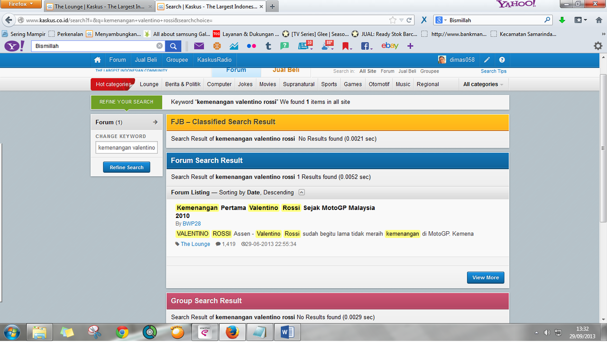607x364 pixels.
Task: Open the Firefox menu dropdown button
Action: (x=21, y=4)
